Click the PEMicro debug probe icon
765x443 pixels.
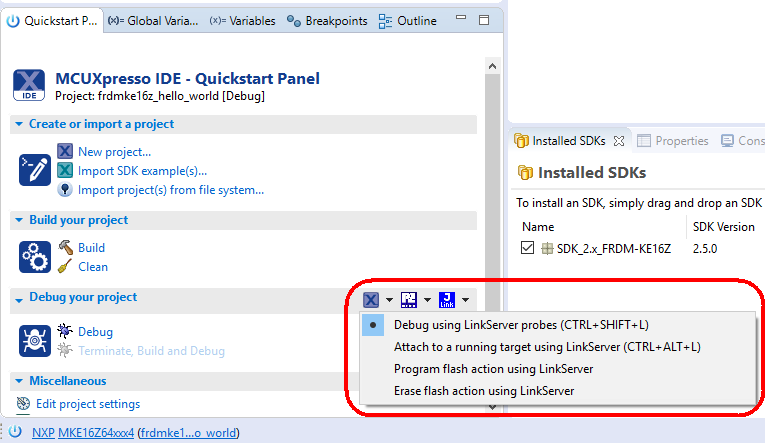[x=408, y=299]
